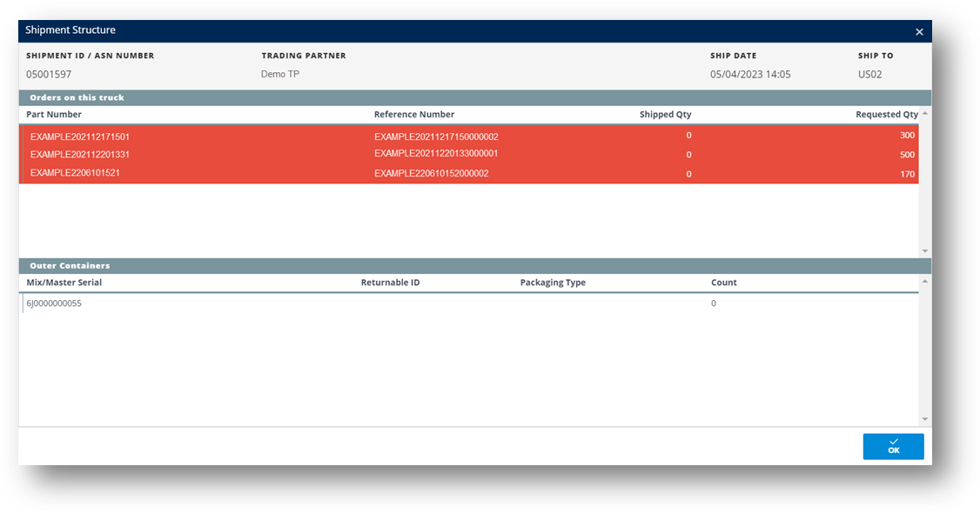
Task: Select part row EXAMPLE202112201331
Action: click(80, 155)
